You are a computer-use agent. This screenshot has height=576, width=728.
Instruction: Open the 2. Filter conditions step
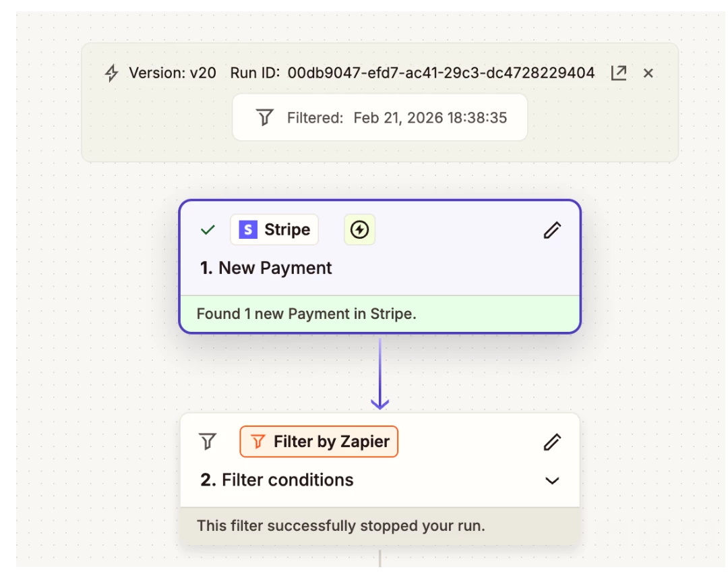277,480
